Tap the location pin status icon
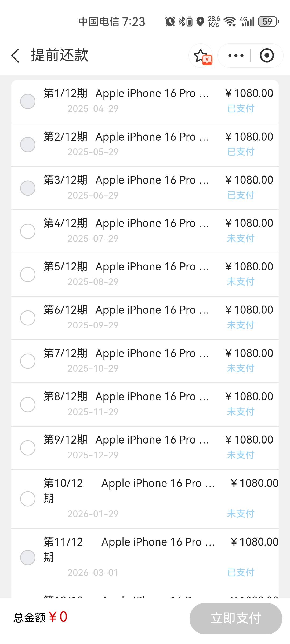Viewport: 290px width, 644px height. point(200,21)
